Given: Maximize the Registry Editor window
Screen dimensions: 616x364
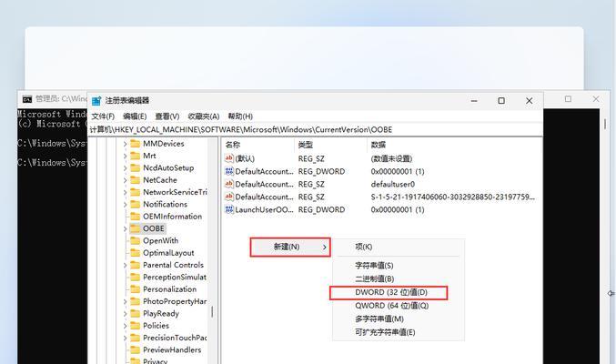Looking at the screenshot, I should pyautogui.click(x=501, y=101).
